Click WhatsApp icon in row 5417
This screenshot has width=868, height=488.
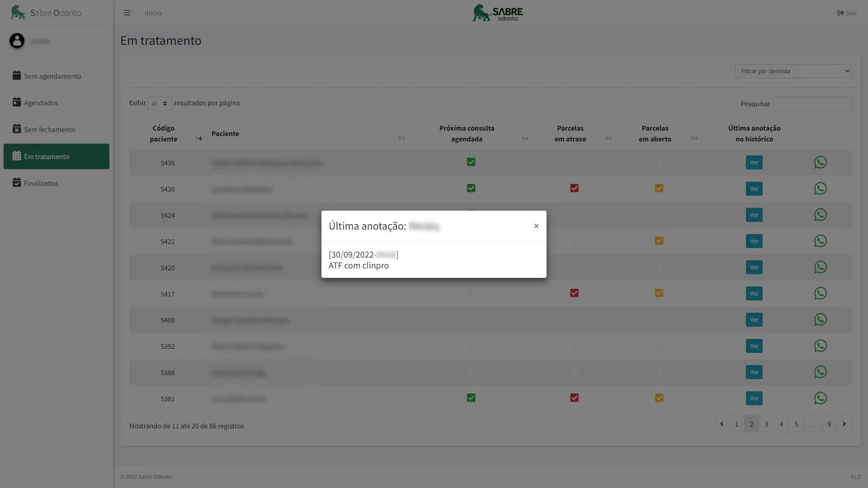820,293
